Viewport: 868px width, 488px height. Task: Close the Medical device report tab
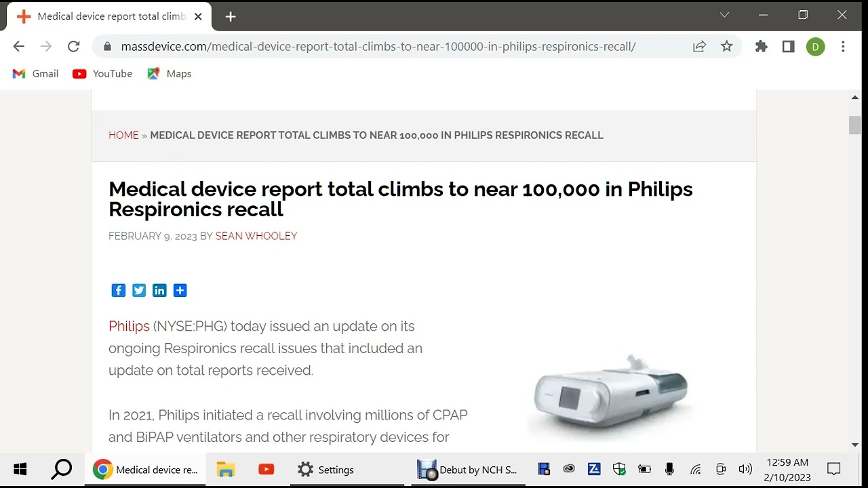(x=198, y=16)
